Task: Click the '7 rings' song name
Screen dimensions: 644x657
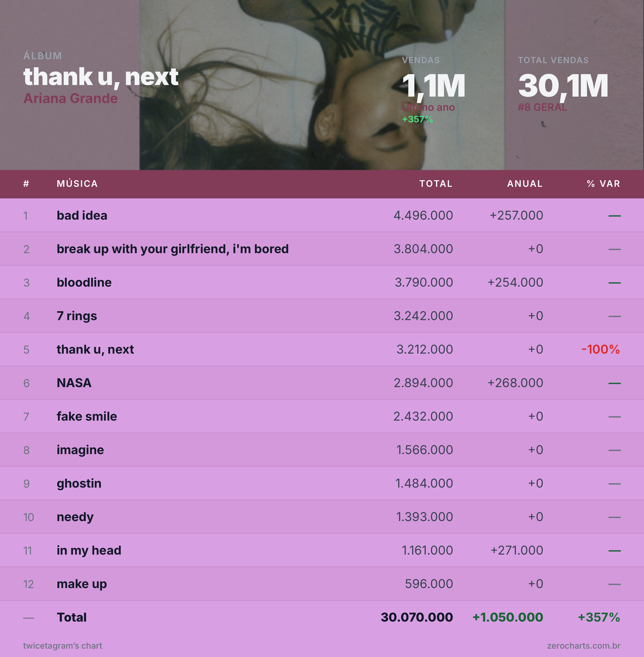Action: click(77, 316)
